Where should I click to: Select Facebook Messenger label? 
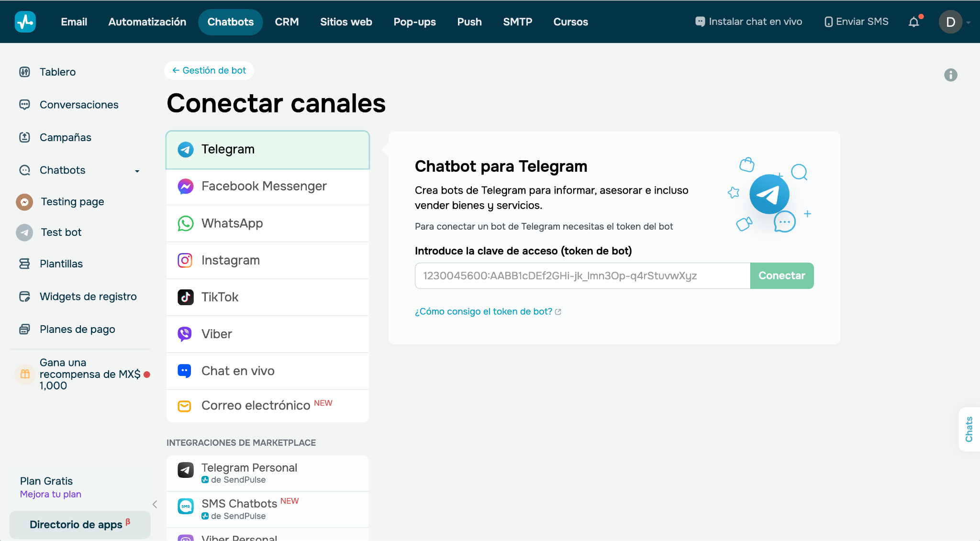[264, 186]
